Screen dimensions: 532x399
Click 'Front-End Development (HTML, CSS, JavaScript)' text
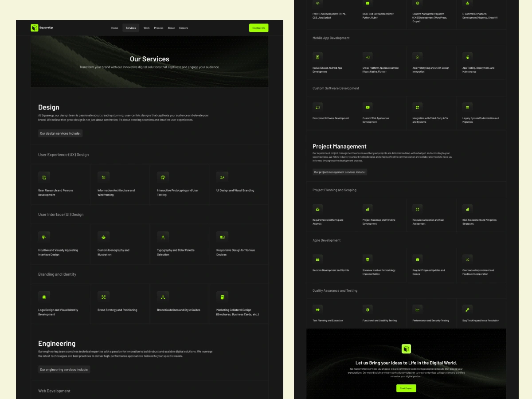coord(329,16)
